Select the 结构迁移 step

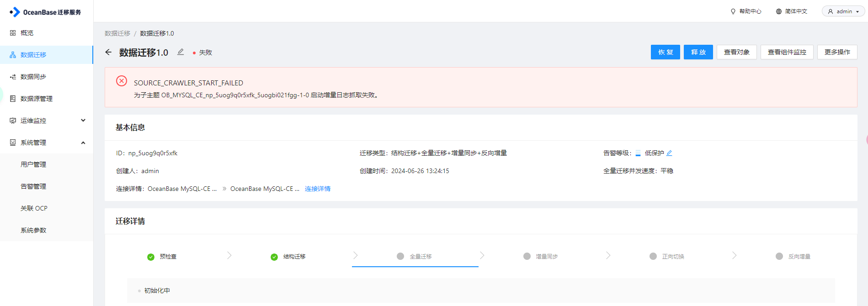pos(294,257)
